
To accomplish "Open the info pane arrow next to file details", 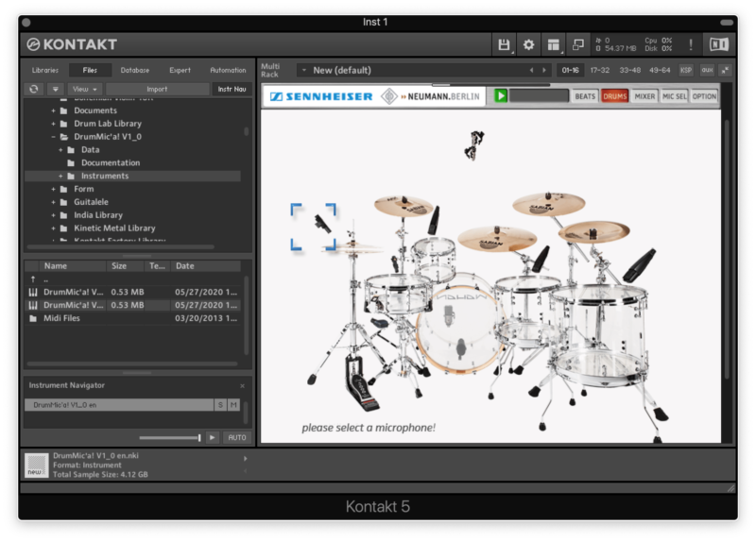I will (246, 459).
